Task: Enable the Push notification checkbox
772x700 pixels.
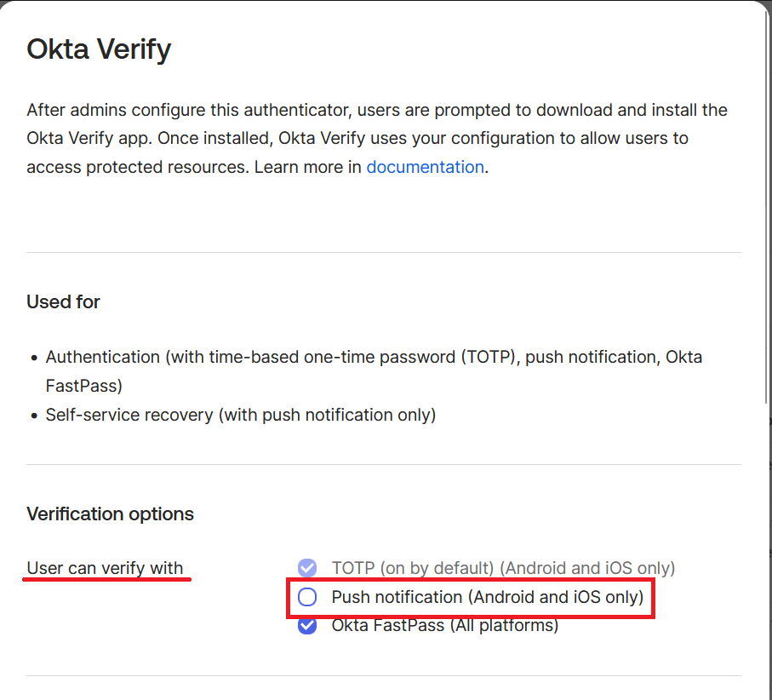Action: click(x=307, y=597)
